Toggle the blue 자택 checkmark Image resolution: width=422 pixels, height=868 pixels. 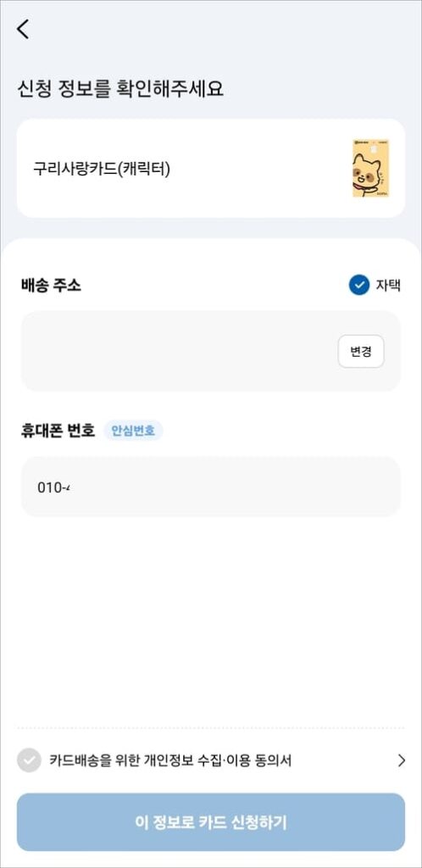pyautogui.click(x=359, y=285)
